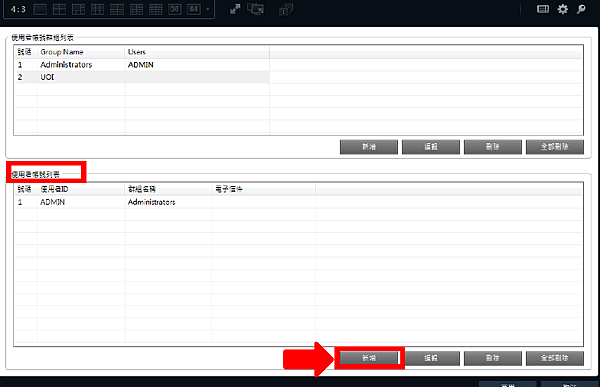
Task: Select the 2x2 quad-view layout icon
Action: [x=59, y=9]
